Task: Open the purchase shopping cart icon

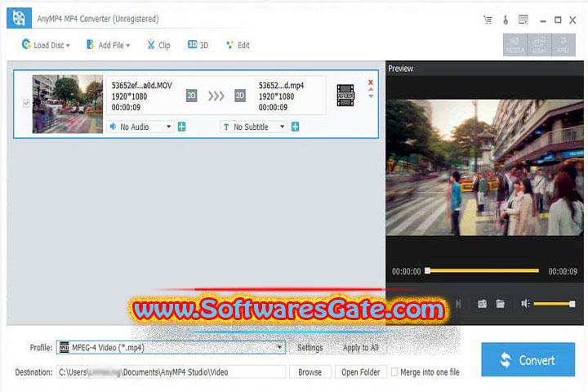Action: click(x=488, y=20)
